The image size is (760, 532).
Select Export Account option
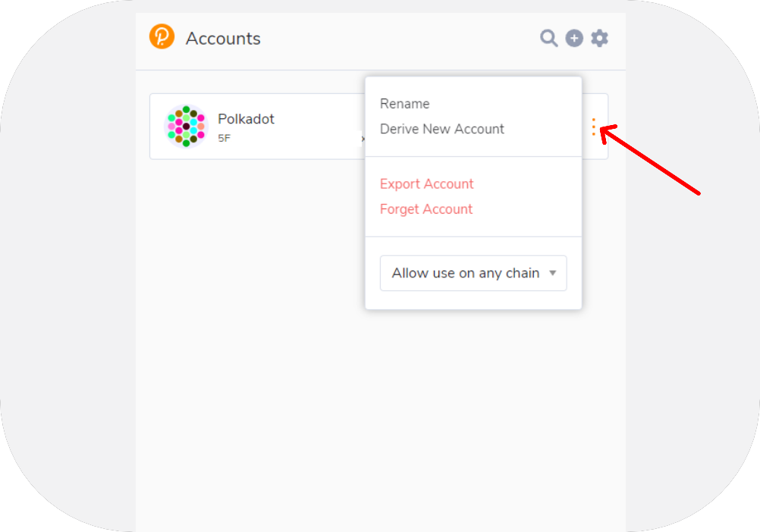(x=426, y=184)
